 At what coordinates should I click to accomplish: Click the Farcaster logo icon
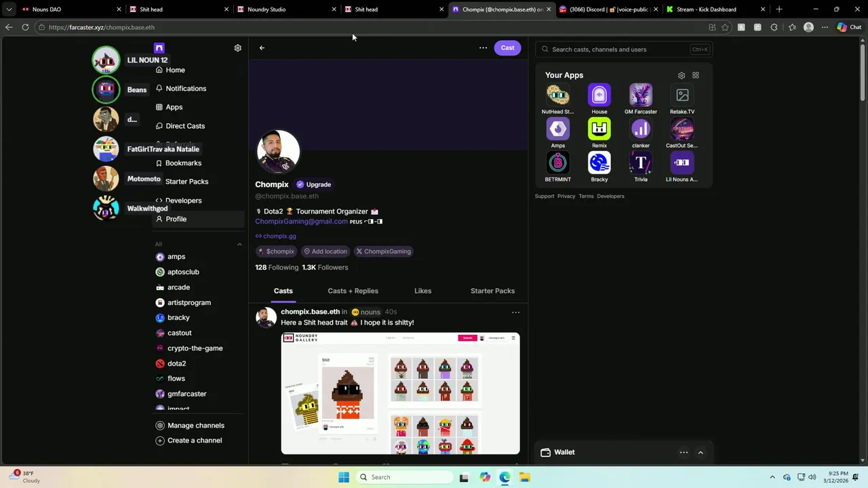click(159, 48)
